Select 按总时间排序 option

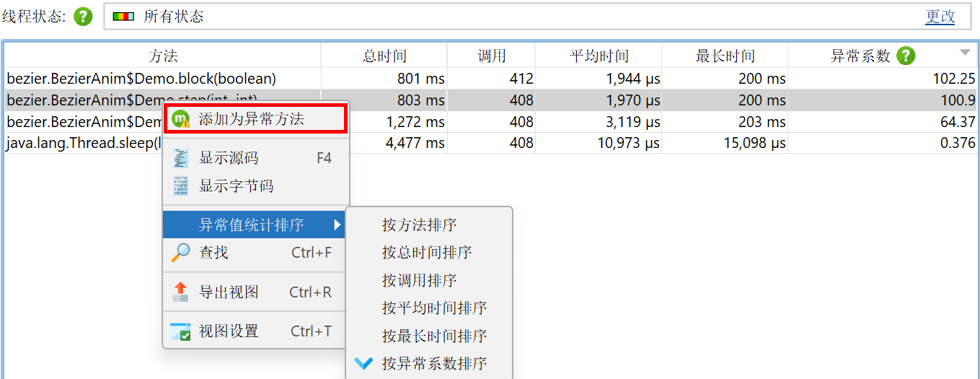429,253
